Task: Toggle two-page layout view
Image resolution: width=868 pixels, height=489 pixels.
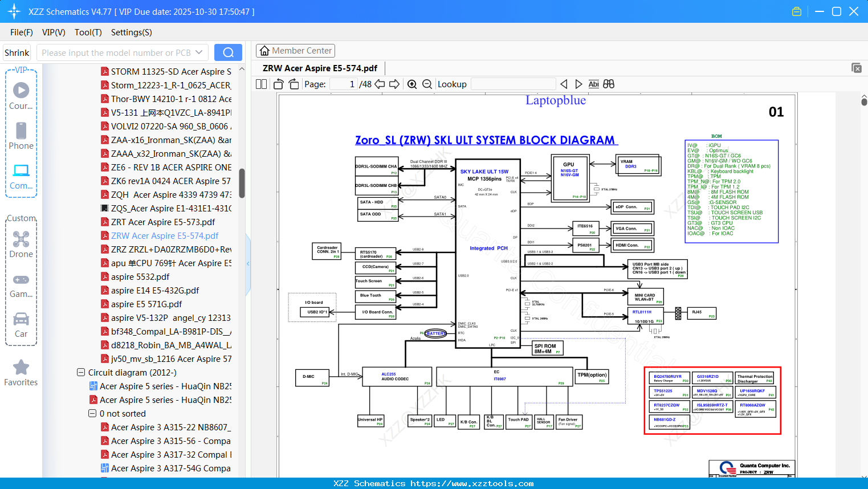Action: [x=260, y=84]
